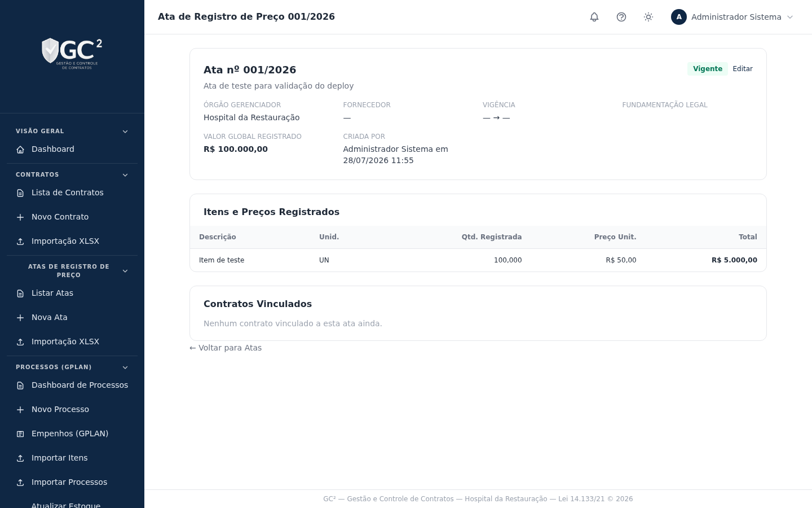The image size is (812, 508).
Task: Click the R$ 5.000,00 total cell
Action: pos(734,260)
